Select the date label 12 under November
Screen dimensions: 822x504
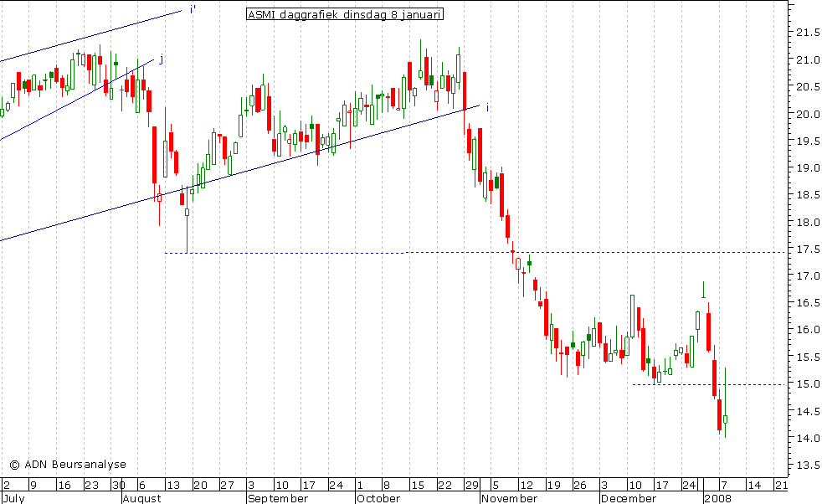[x=526, y=485]
